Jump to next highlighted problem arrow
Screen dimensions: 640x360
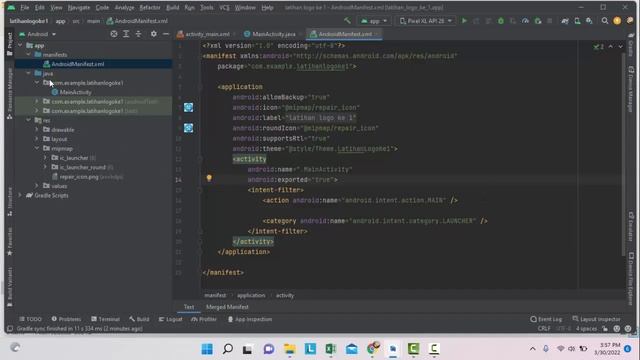620,47
